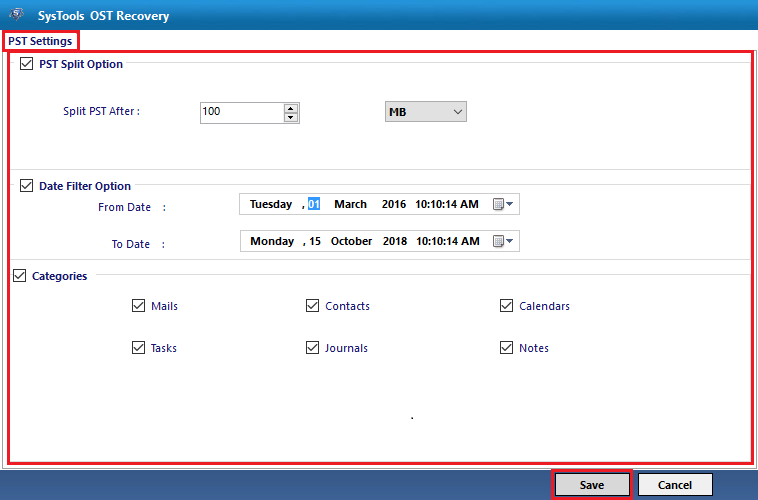
Task: Uncheck the Contacts category
Action: pos(312,306)
